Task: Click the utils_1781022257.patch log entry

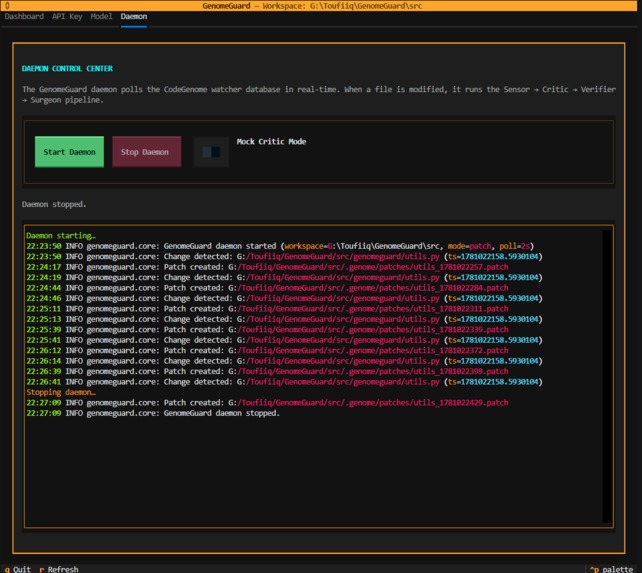Action: [267, 267]
